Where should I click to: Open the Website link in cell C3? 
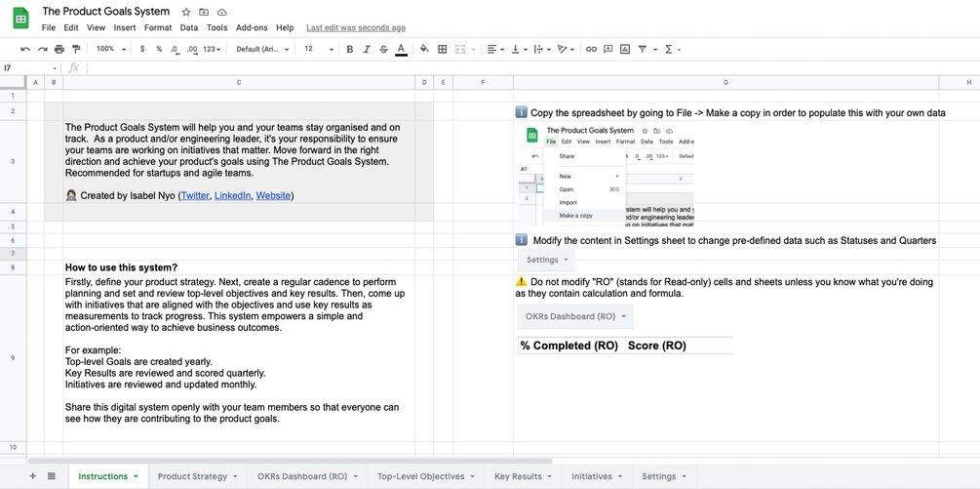click(273, 196)
